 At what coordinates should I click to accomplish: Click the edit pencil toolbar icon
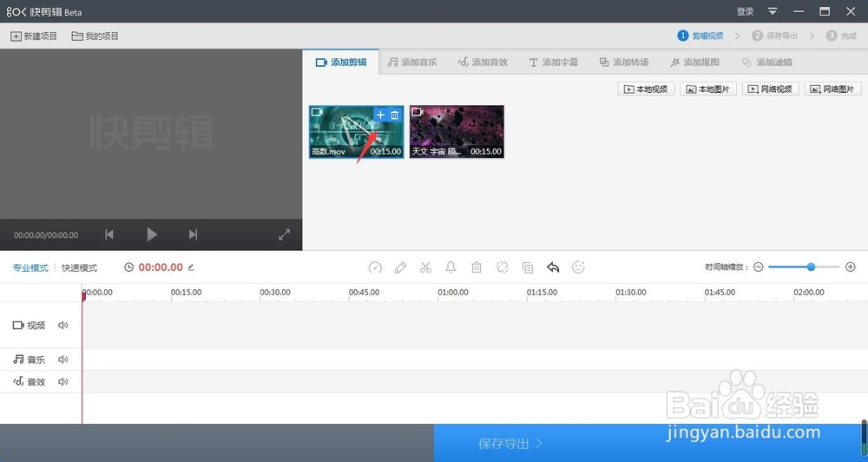point(400,267)
